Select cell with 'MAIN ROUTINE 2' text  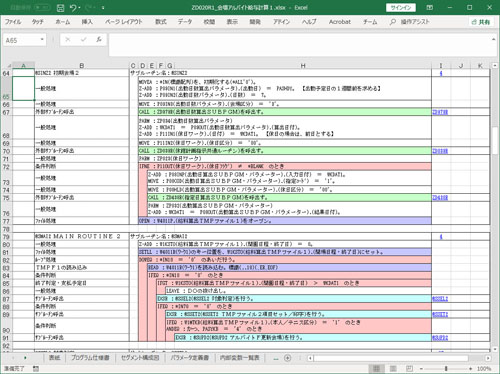[x=82, y=236]
